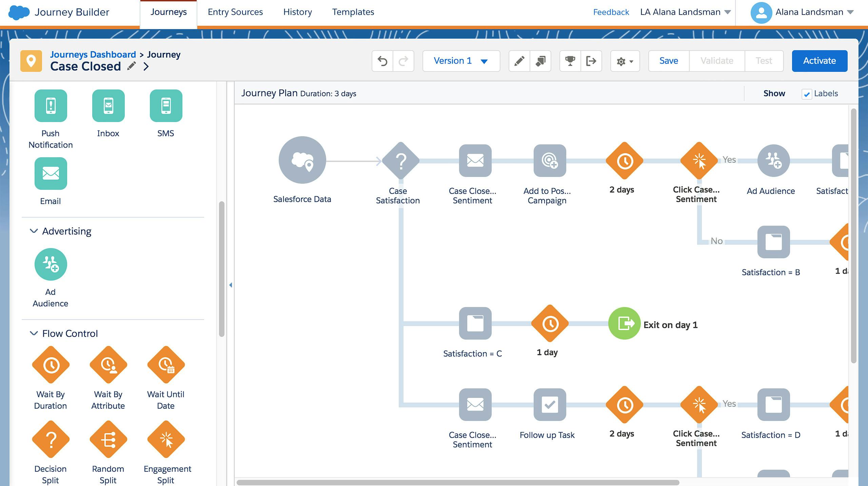The image size is (868, 486).
Task: Switch to the Templates tab
Action: tap(353, 12)
